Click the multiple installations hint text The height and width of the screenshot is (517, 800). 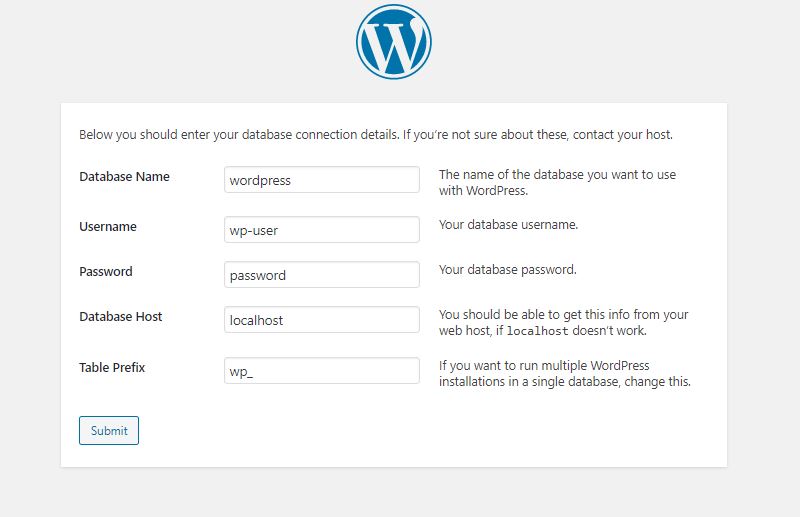(564, 374)
